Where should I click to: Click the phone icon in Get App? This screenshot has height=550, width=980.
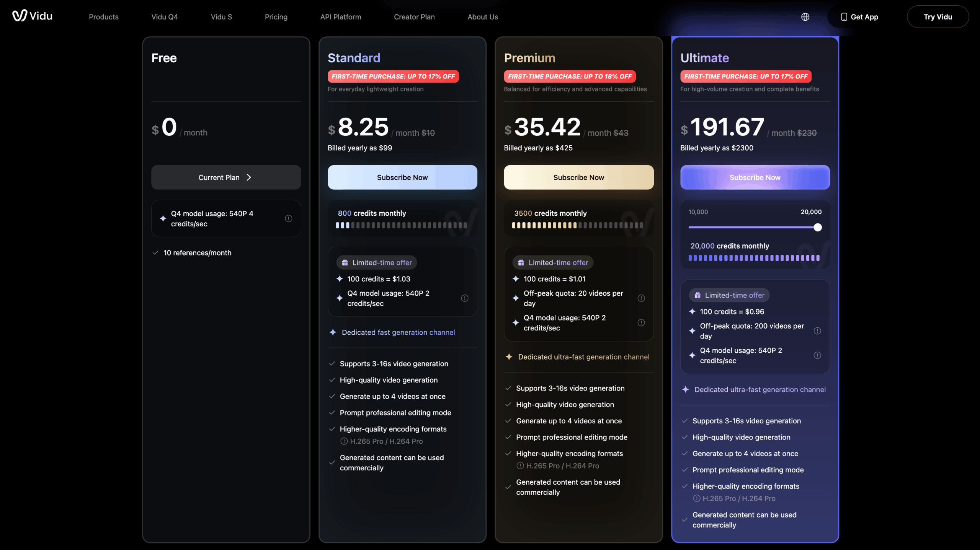844,17
